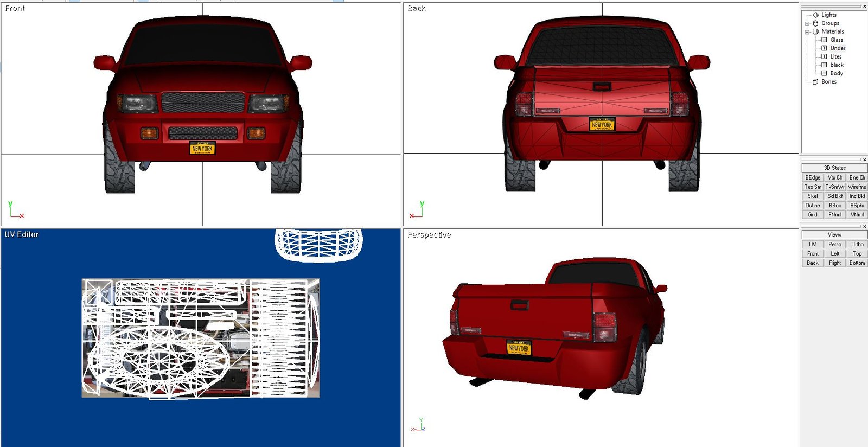The height and width of the screenshot is (447, 868).
Task: Select the Glass material label
Action: point(837,40)
